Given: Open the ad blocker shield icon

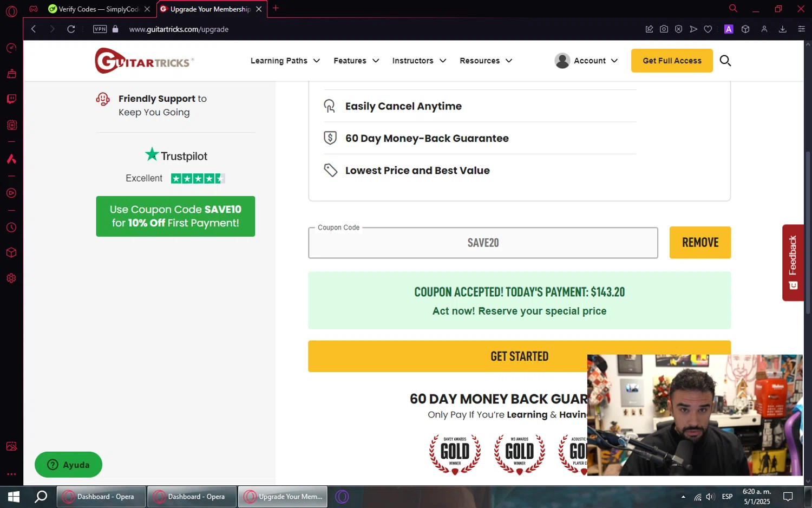Looking at the screenshot, I should click(678, 29).
